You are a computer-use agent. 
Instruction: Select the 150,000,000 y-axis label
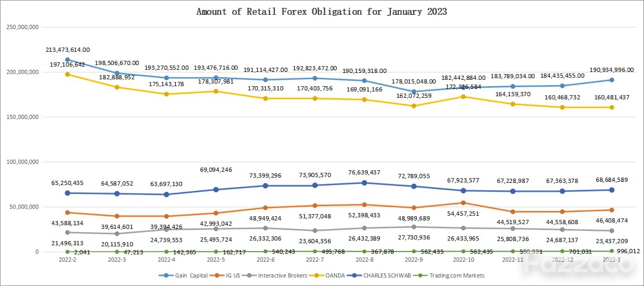[x=22, y=117]
